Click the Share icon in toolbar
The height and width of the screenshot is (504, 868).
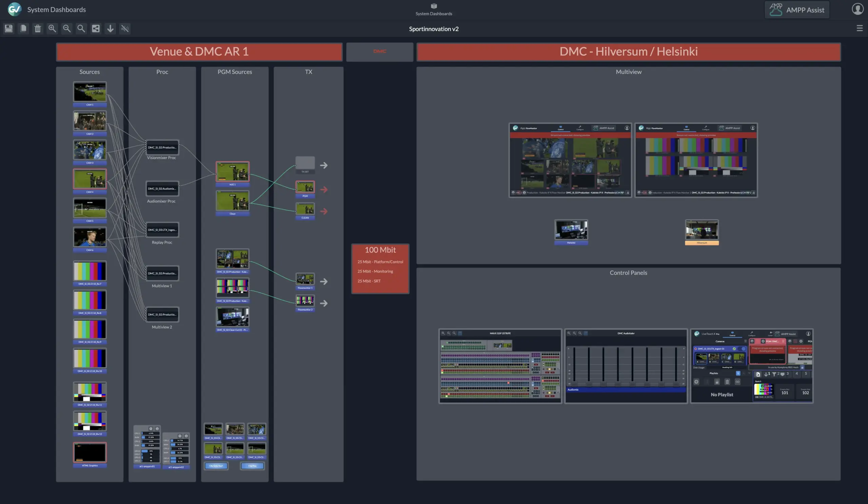pyautogui.click(x=96, y=29)
